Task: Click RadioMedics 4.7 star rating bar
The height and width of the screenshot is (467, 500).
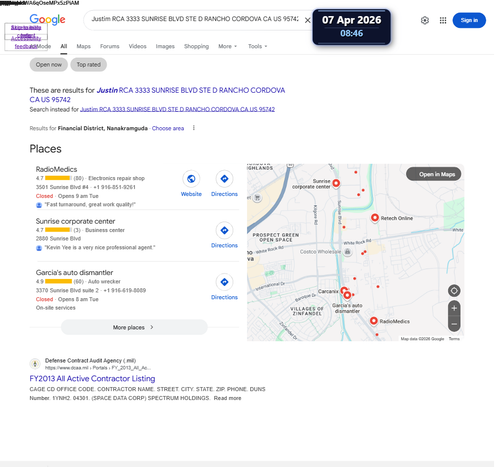Action: tap(58, 178)
